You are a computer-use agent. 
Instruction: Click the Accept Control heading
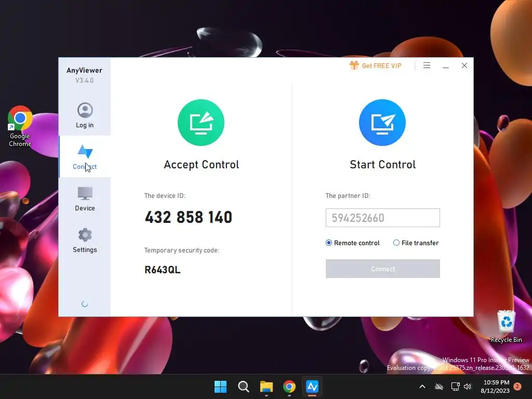tap(202, 165)
